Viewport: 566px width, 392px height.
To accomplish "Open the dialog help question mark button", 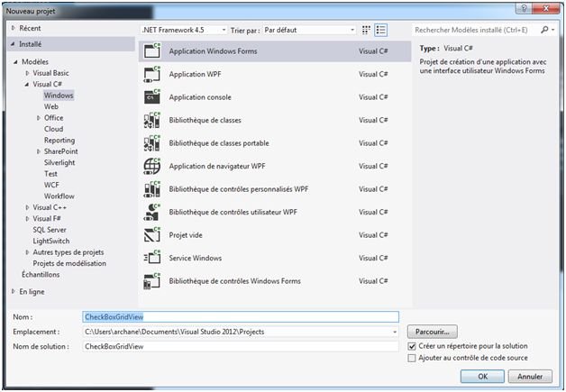I will pyautogui.click(x=525, y=8).
